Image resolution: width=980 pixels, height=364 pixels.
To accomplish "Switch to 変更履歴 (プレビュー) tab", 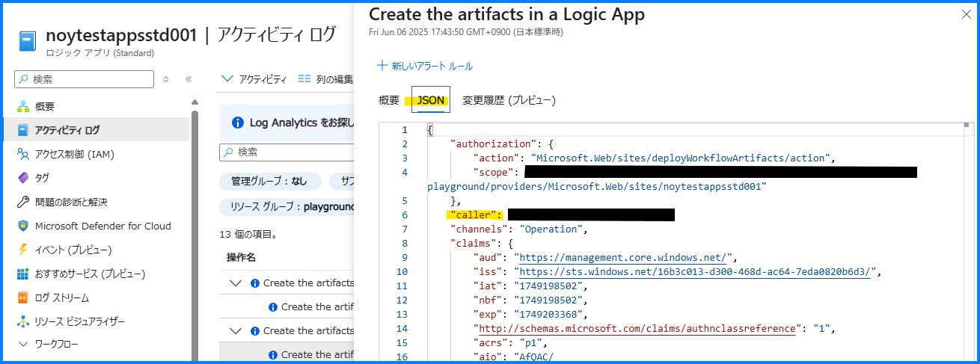I will point(509,100).
